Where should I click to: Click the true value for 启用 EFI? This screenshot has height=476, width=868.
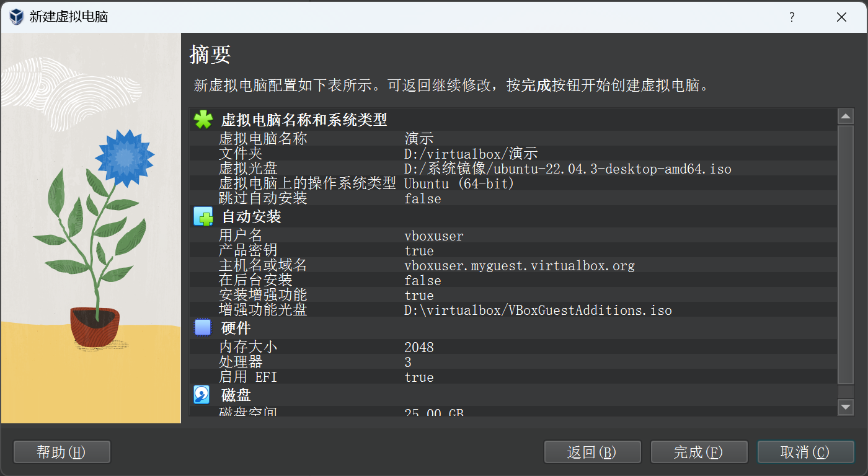pos(419,377)
